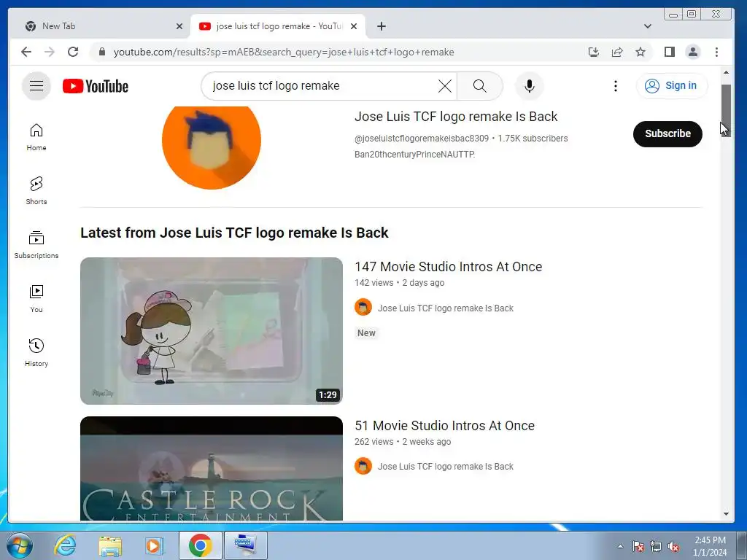Open video title 51 Movie Studio Intros At Once
This screenshot has width=747, height=560.
(444, 426)
